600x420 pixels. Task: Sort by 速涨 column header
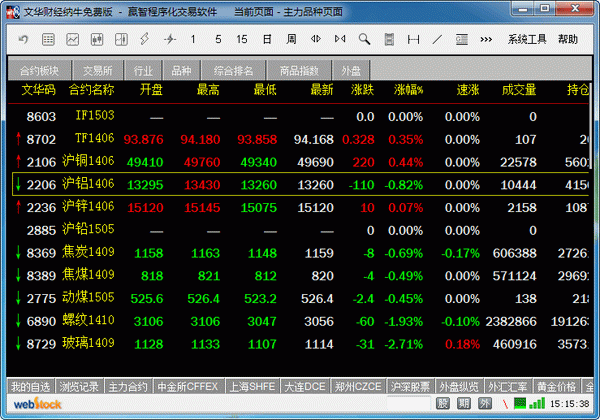click(468, 90)
